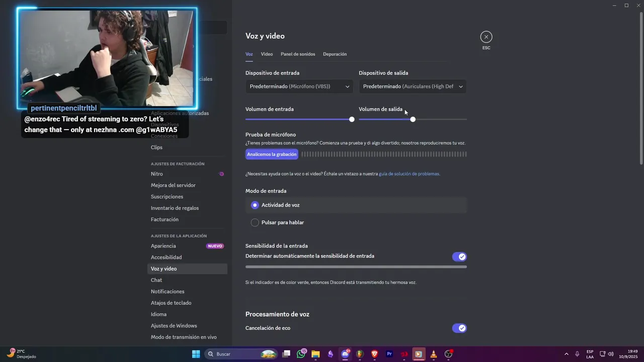
Task: Open the weather widget showing 21°C
Action: [21, 354]
